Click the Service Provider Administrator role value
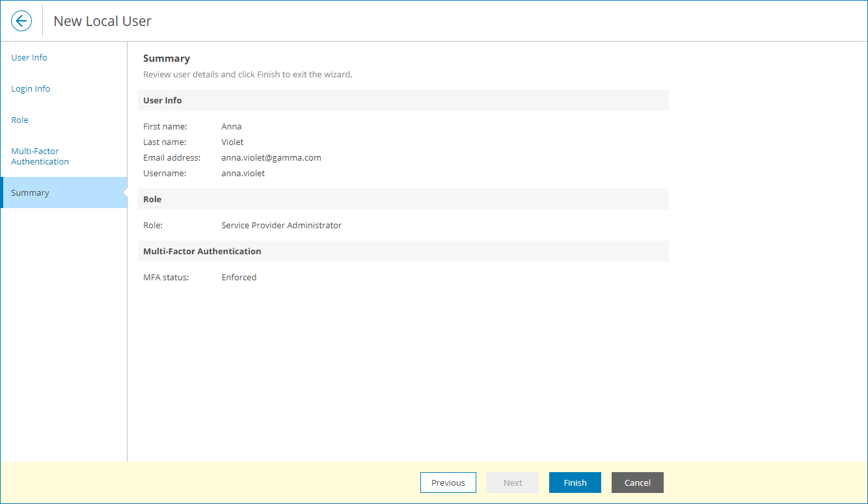This screenshot has width=868, height=504. (281, 225)
